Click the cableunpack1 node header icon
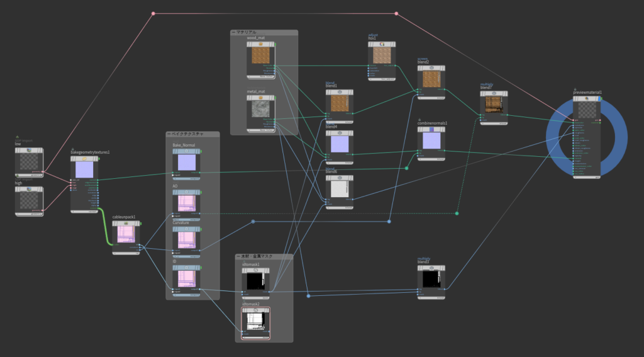Image resolution: width=644 pixels, height=357 pixels. pos(125,224)
